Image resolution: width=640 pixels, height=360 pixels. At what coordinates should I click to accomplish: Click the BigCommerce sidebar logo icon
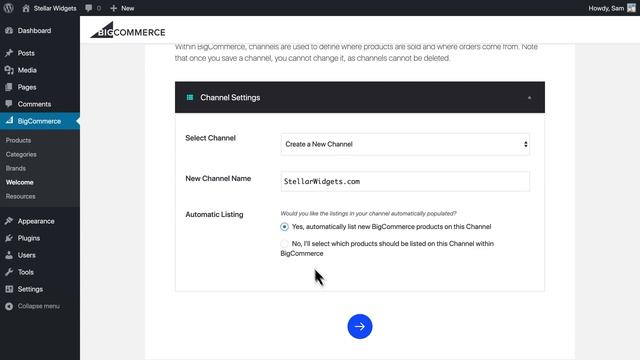[9, 121]
